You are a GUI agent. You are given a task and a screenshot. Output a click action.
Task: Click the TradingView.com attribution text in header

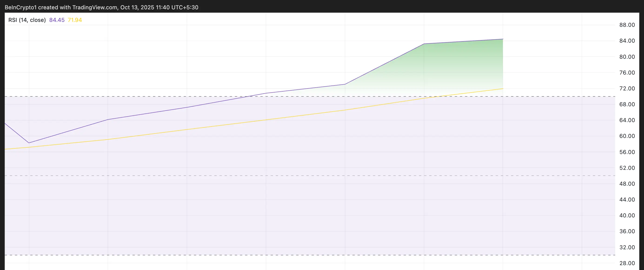coord(95,7)
